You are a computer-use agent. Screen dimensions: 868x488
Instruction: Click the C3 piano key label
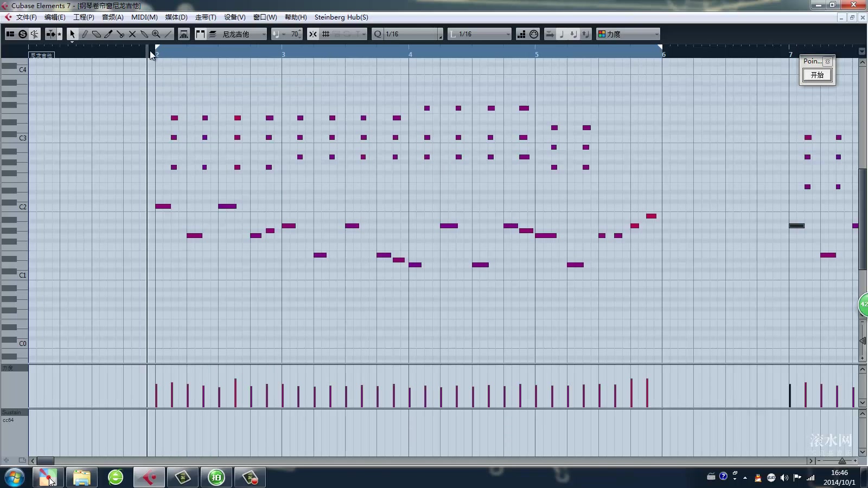tap(23, 138)
